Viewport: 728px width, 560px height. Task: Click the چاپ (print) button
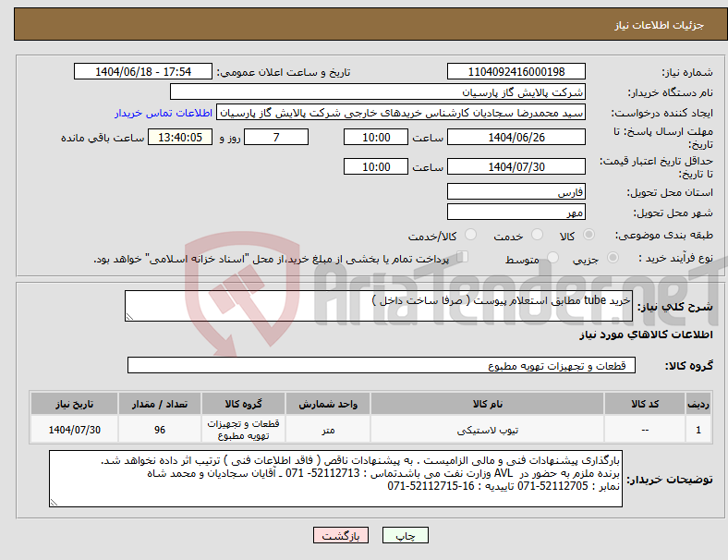(x=405, y=535)
